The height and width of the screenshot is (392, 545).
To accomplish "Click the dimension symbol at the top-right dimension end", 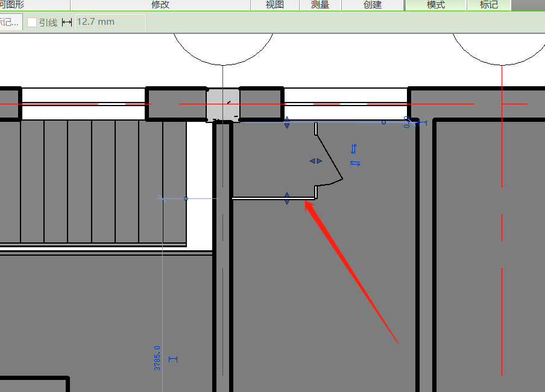I will (422, 122).
